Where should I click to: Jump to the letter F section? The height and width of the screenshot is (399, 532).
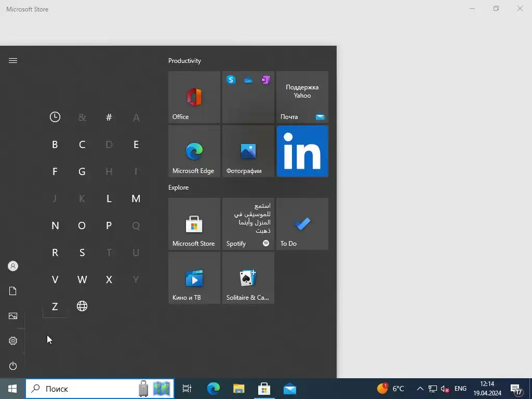tap(55, 171)
